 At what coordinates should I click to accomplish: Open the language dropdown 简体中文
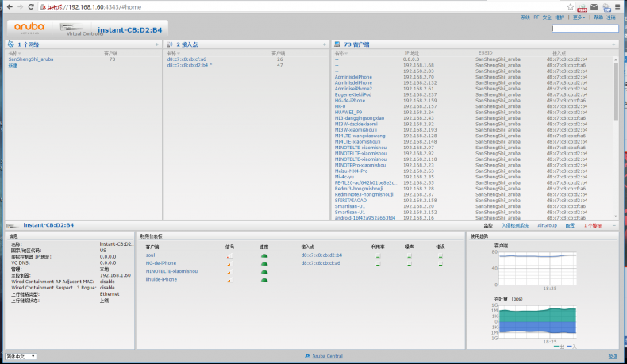point(21,357)
